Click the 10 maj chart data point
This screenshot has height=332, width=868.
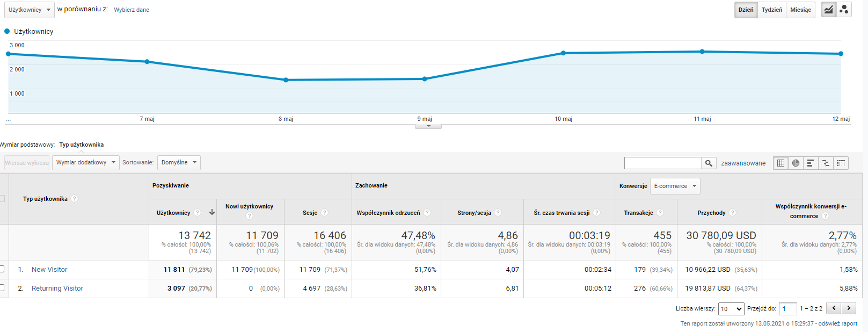click(563, 53)
